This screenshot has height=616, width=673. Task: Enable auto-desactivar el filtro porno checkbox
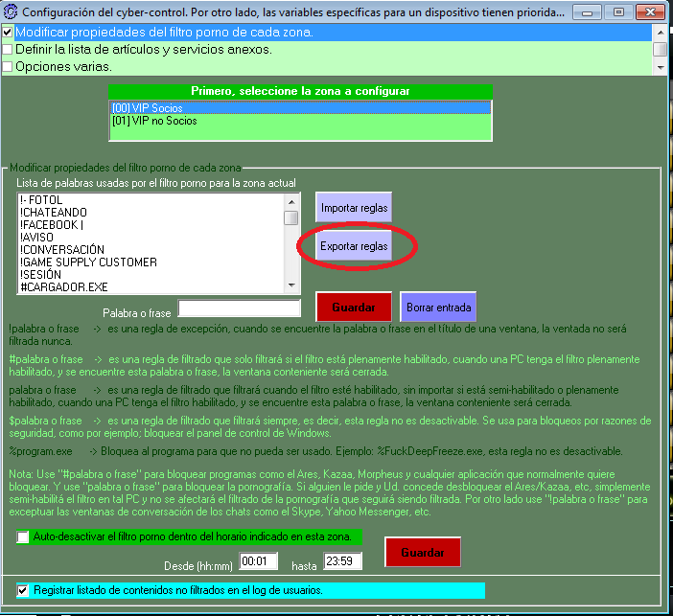pyautogui.click(x=23, y=536)
